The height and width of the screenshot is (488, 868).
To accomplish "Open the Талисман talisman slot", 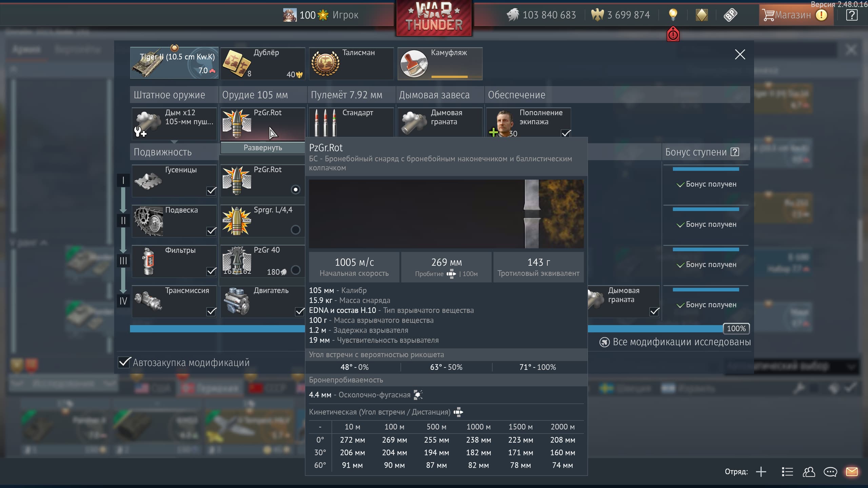I will [351, 64].
